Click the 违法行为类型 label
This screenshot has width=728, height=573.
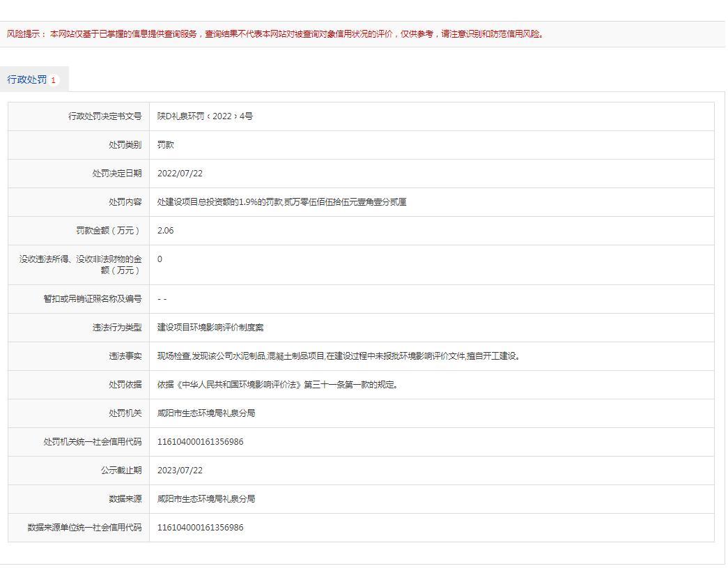pyautogui.click(x=117, y=328)
